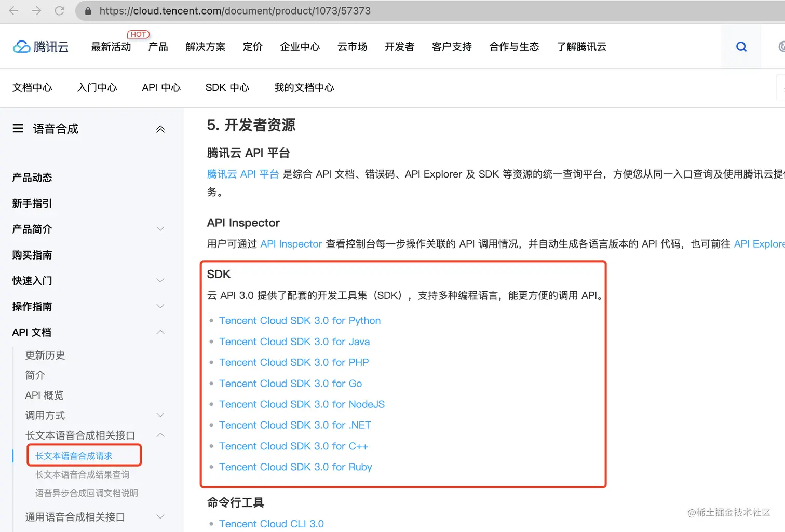Screen dimensions: 785x532
Task: Expand 快速入门 chevron
Action: coord(160,280)
